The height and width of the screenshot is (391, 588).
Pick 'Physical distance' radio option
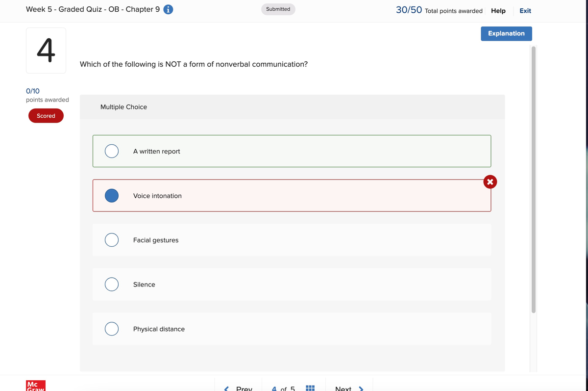point(112,329)
